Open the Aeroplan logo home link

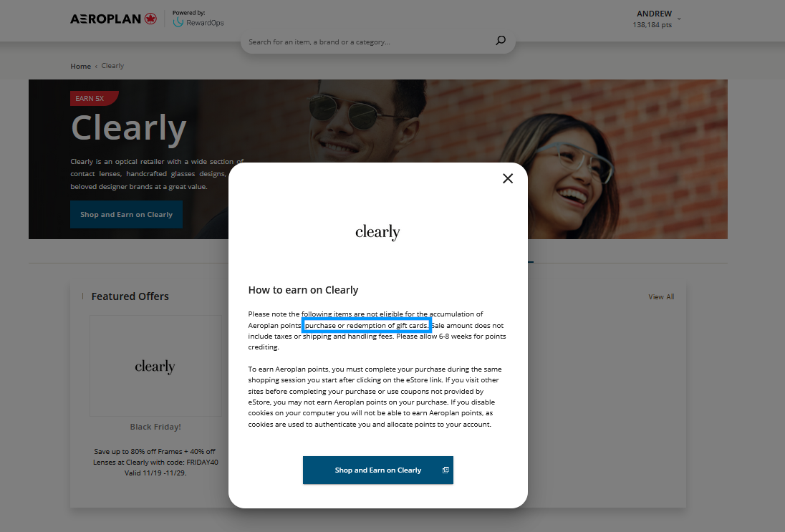(x=113, y=19)
